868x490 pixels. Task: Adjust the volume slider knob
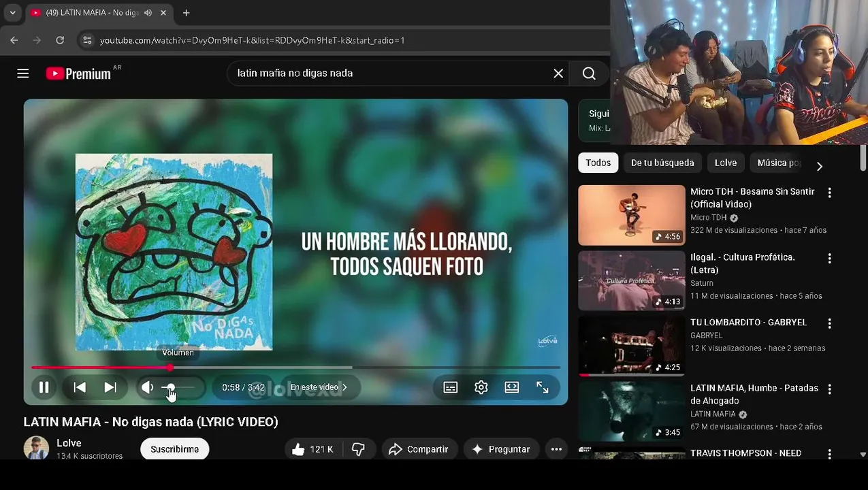[170, 387]
